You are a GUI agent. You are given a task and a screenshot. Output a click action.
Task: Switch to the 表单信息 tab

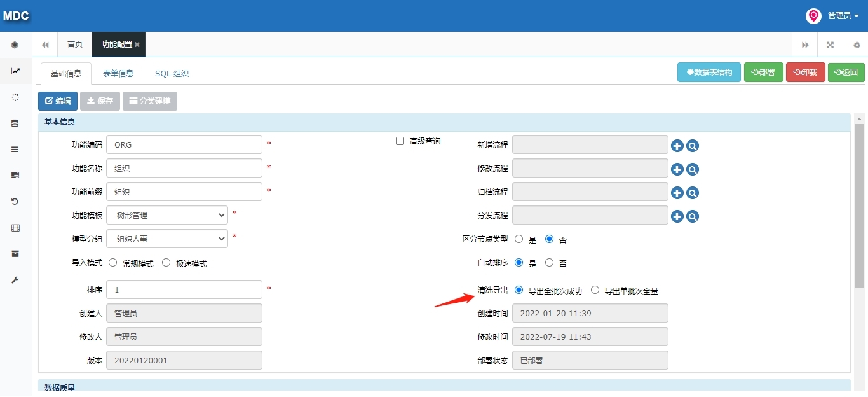tap(118, 73)
